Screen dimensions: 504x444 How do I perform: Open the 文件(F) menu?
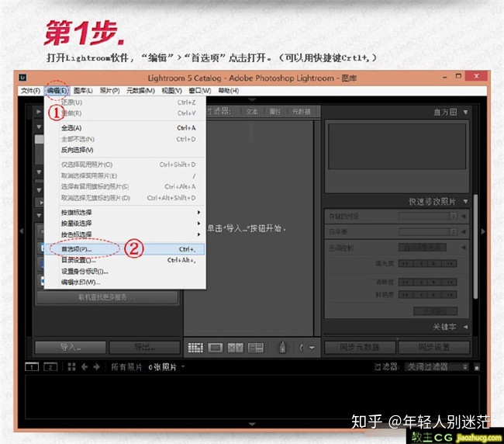tap(30, 91)
